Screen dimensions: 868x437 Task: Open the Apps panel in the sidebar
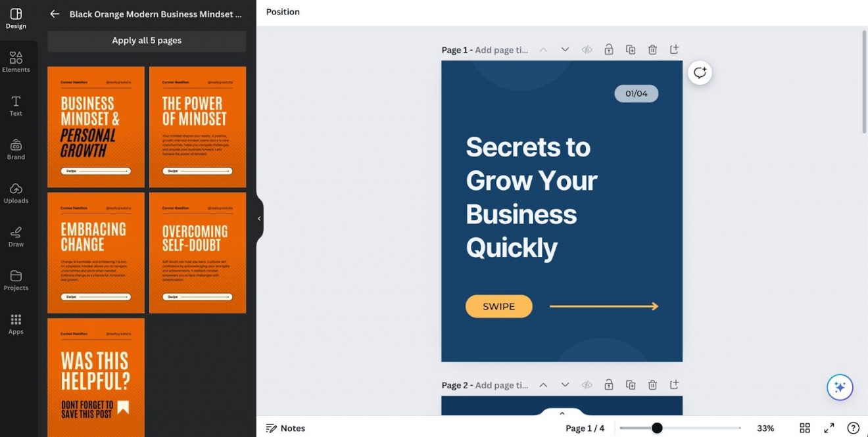pyautogui.click(x=16, y=322)
